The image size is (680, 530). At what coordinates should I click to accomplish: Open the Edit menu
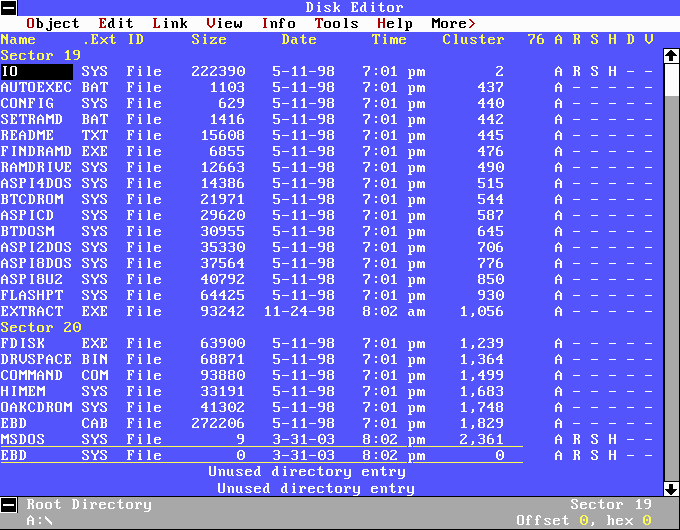pos(116,23)
